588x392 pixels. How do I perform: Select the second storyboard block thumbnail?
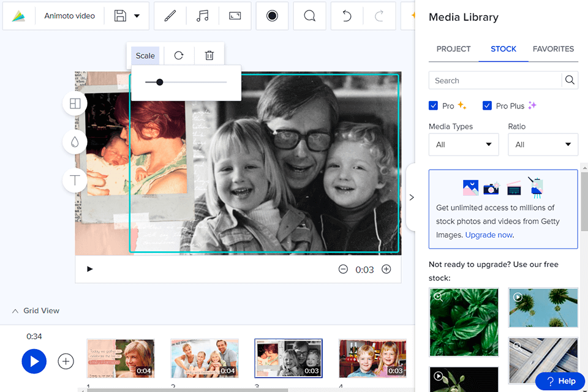coord(205,358)
